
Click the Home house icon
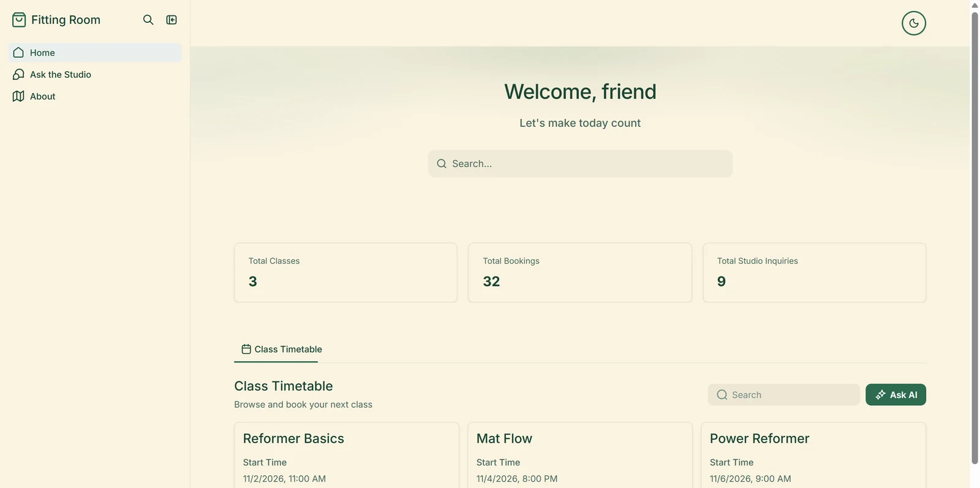18,53
